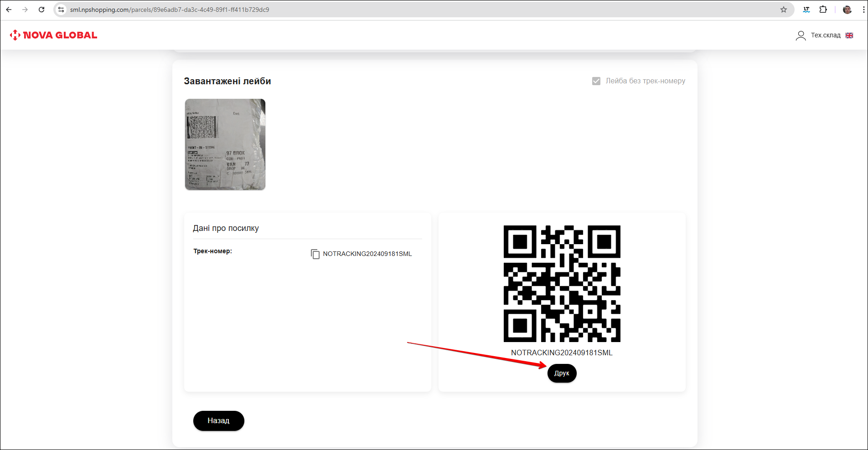The width and height of the screenshot is (868, 450).
Task: Open the Chrome three-dot menu
Action: pos(863,10)
